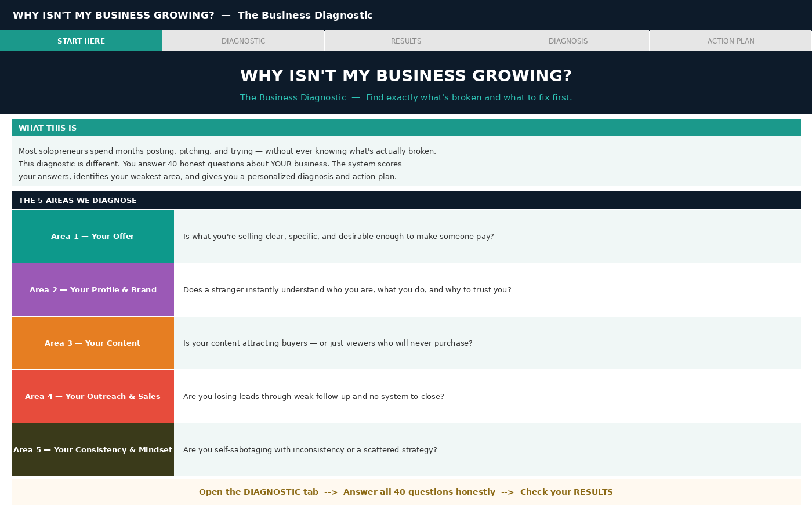Image resolution: width=812 pixels, height=522 pixels.
Task: Select the ACTION PLAN tab
Action: pos(730,41)
